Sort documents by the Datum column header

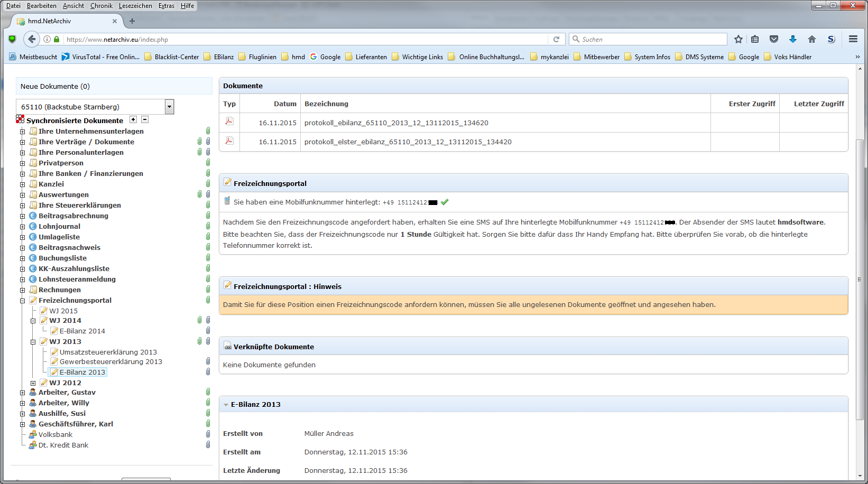[285, 104]
